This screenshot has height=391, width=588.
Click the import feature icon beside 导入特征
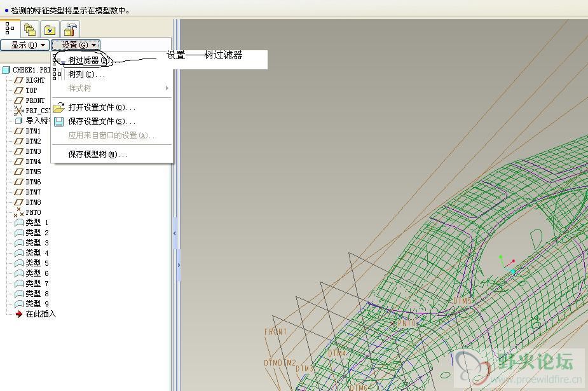18,121
